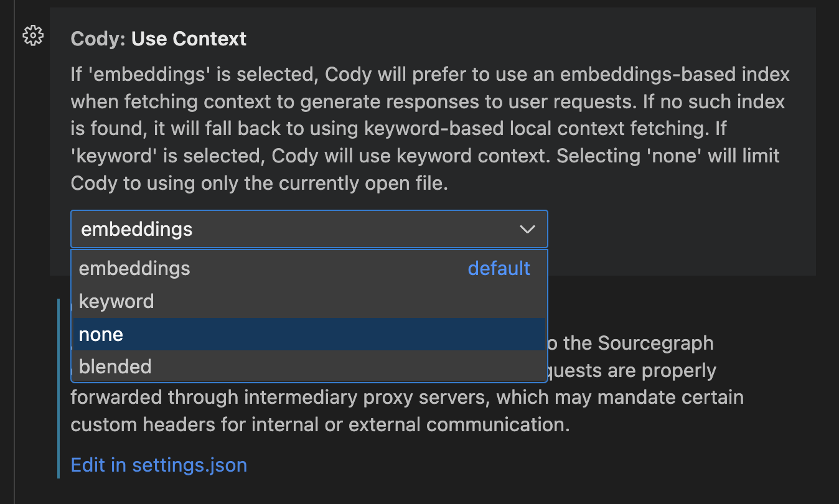Click the blue default label beside embeddings
The width and height of the screenshot is (839, 504).
coord(499,268)
